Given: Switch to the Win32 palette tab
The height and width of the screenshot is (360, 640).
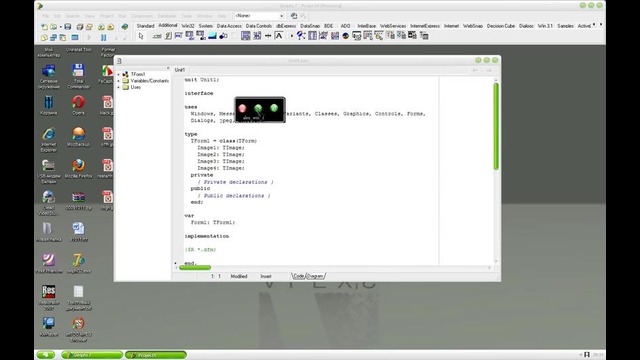Looking at the screenshot, I should pos(188,26).
